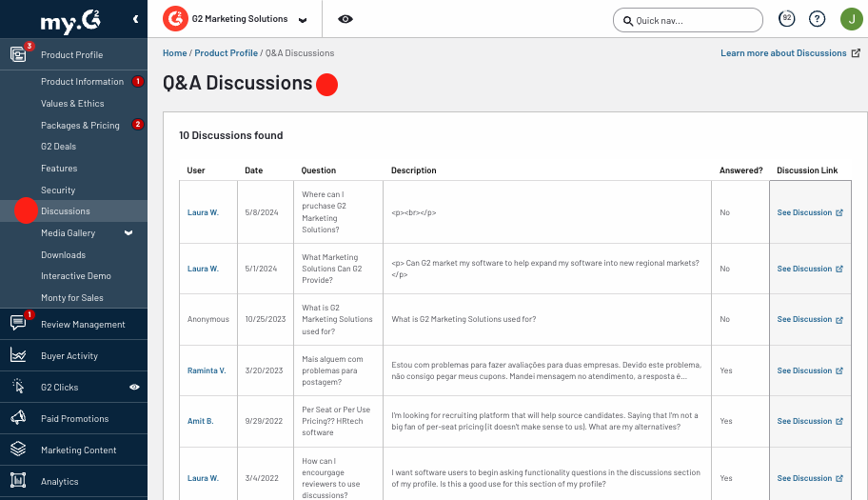Open the help question mark icon

[x=817, y=19]
